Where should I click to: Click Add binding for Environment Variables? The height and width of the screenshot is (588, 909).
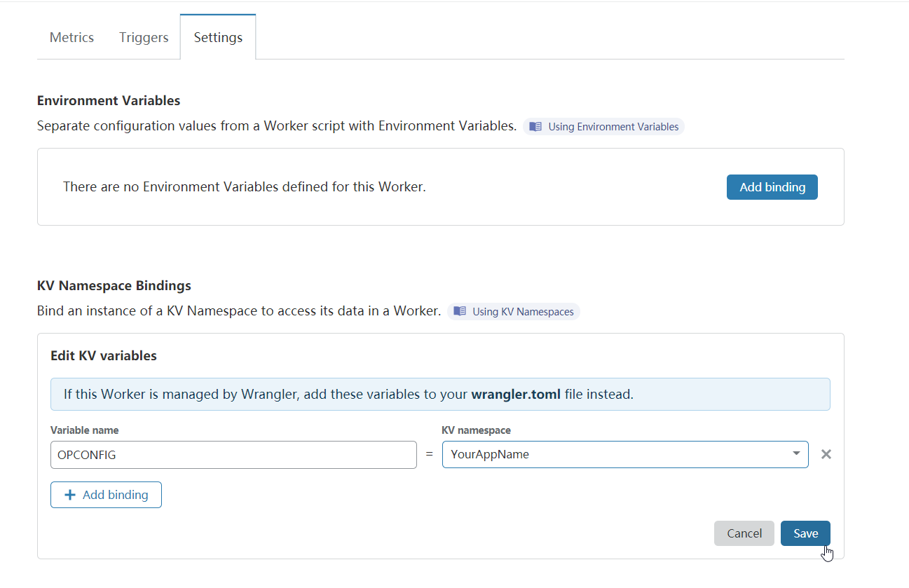(x=772, y=187)
